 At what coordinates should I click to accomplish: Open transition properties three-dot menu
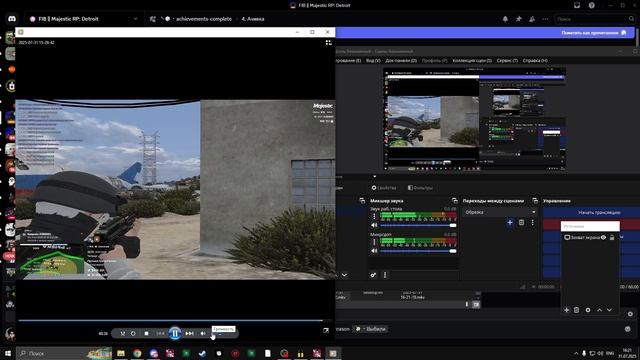click(532, 222)
